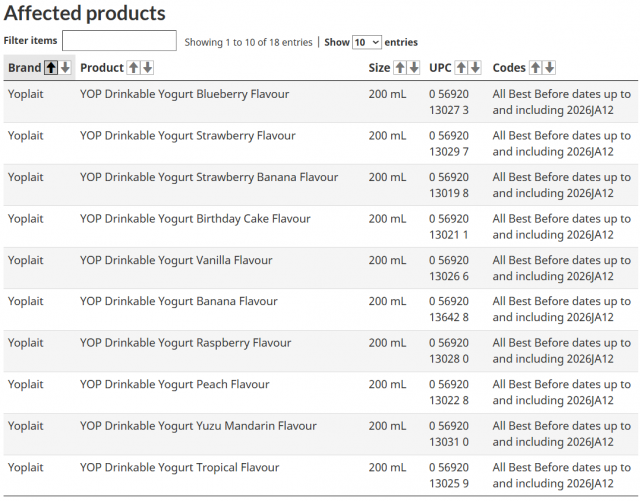Click into the Filter items text box
The width and height of the screenshot is (640, 501).
point(119,41)
